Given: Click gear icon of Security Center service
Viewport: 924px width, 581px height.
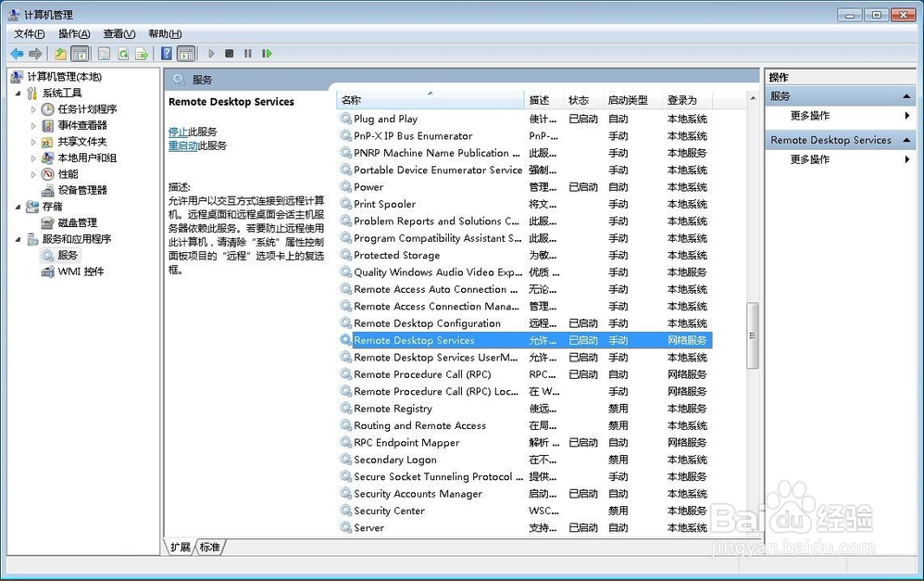Looking at the screenshot, I should (346, 511).
